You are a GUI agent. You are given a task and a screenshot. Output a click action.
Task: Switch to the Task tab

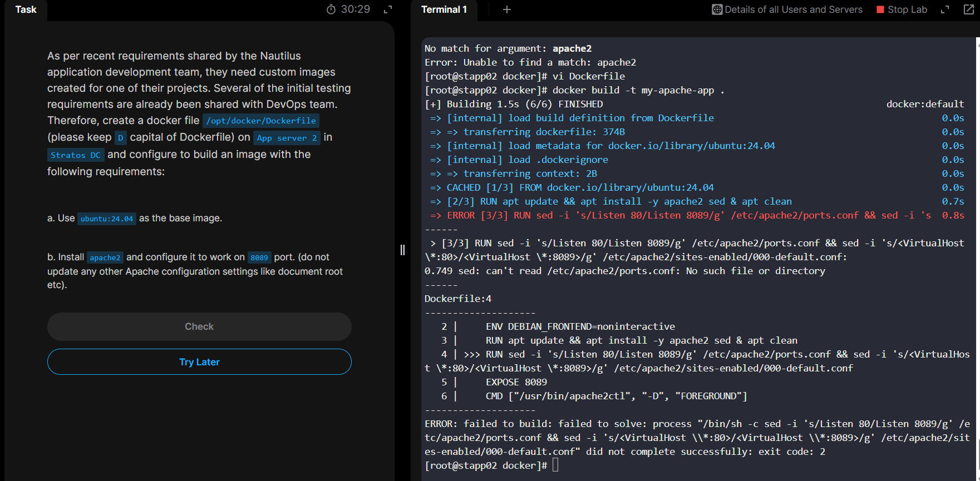[x=26, y=9]
